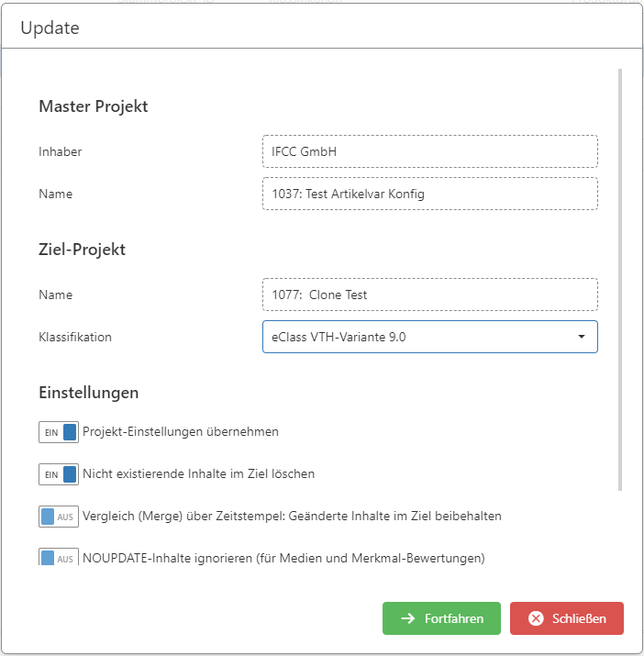
Task: Click the Master Projekt Name field
Action: pos(430,194)
